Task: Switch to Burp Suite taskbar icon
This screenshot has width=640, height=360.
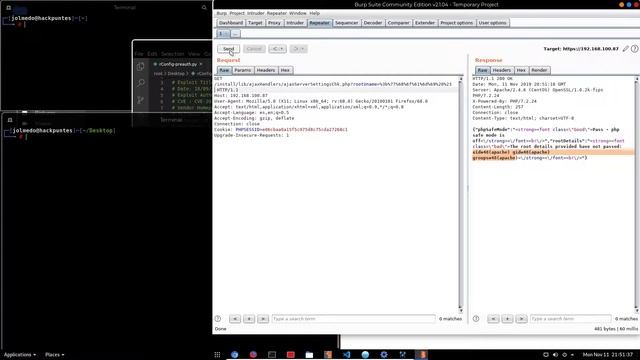Action: 422,355
